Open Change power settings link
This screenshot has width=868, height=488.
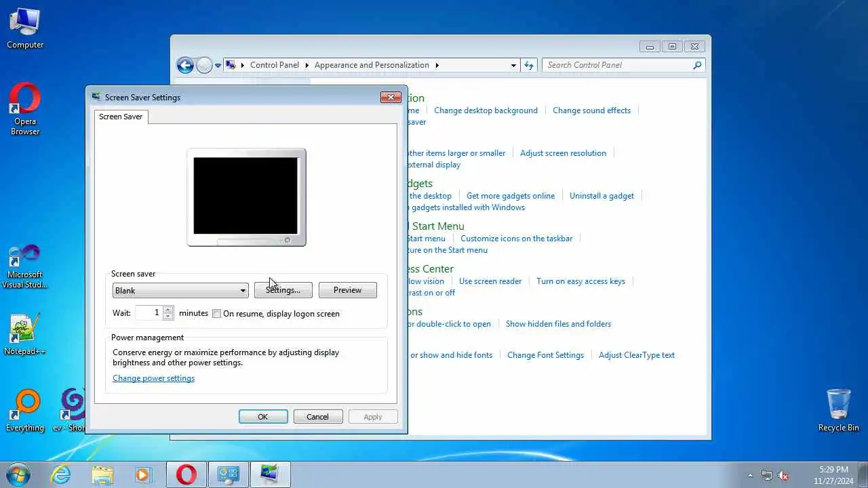coord(153,378)
